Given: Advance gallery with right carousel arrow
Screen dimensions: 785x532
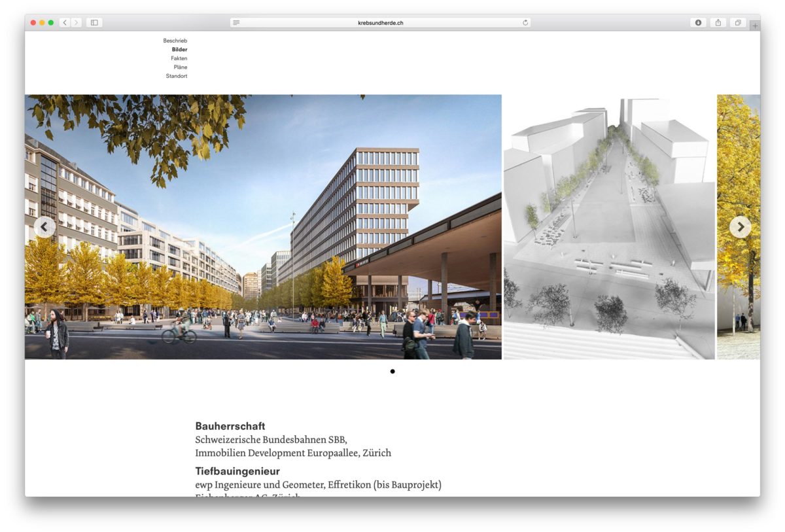Looking at the screenshot, I should coord(740,227).
